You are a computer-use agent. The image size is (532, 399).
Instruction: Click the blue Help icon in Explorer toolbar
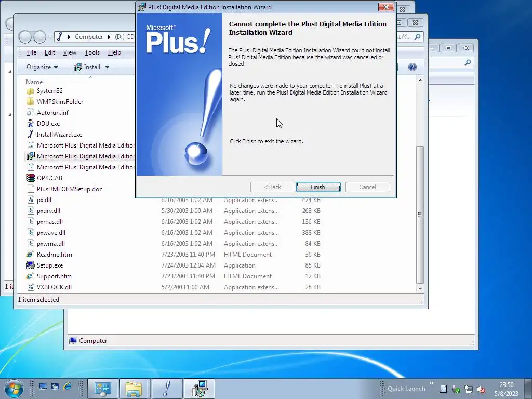pos(412,67)
